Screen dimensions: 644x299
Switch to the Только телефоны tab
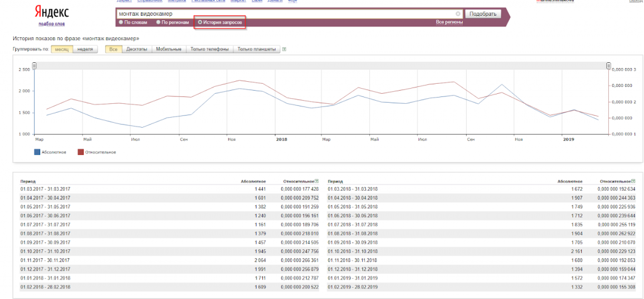tap(209, 49)
